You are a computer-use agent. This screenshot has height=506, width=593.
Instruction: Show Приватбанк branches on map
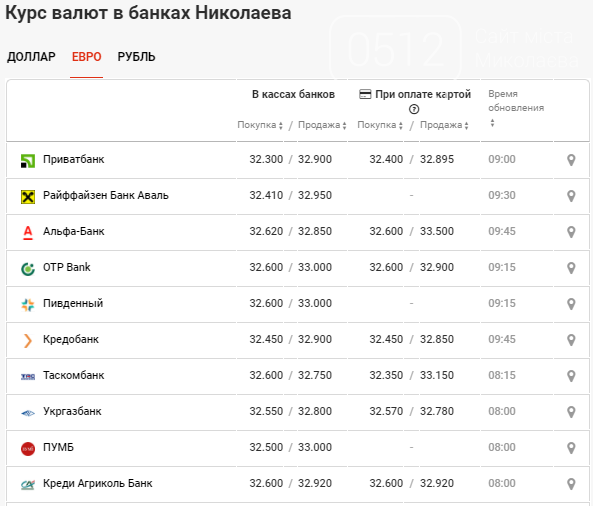tap(571, 160)
